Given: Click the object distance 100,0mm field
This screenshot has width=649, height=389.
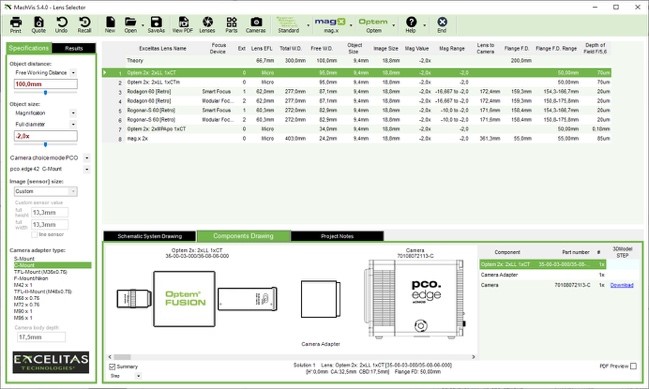Looking at the screenshot, I should coord(46,84).
